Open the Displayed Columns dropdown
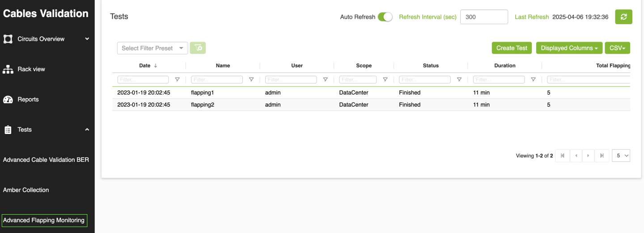Viewport: 644px width, 233px height. pyautogui.click(x=569, y=48)
